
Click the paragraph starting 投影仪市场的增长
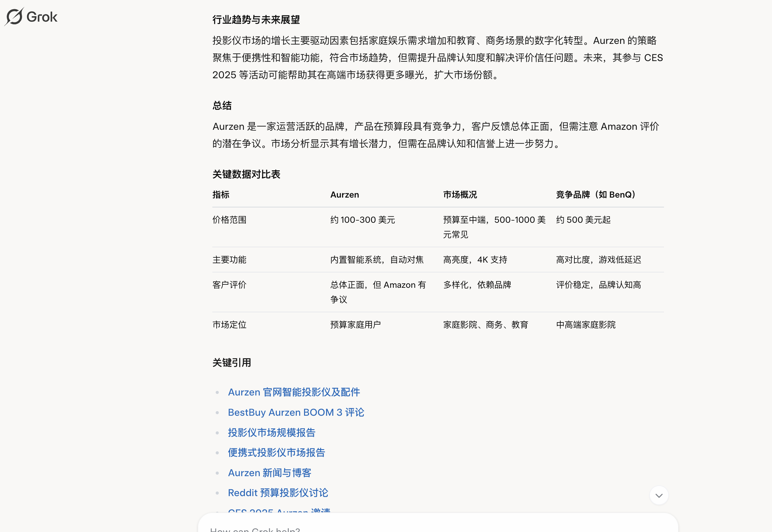[x=438, y=58]
